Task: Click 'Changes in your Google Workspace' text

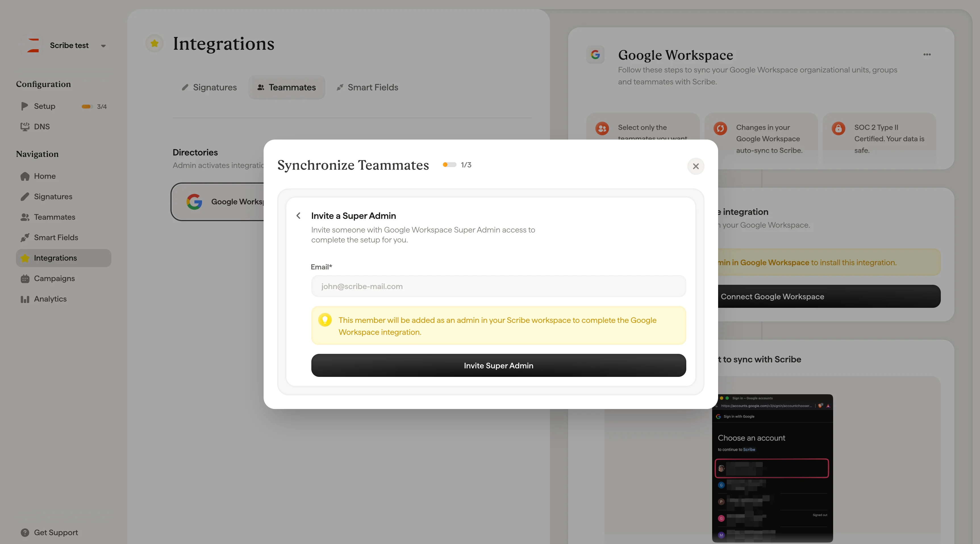Action: tap(769, 139)
